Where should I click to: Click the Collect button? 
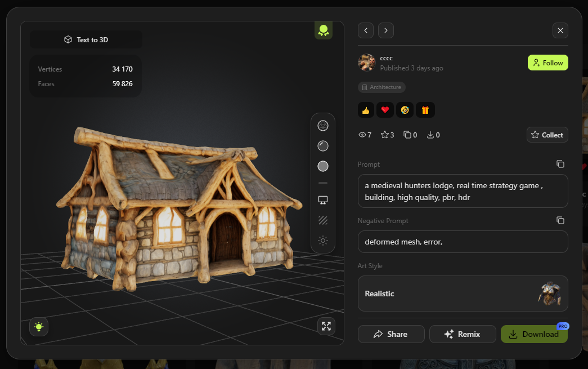coord(547,135)
